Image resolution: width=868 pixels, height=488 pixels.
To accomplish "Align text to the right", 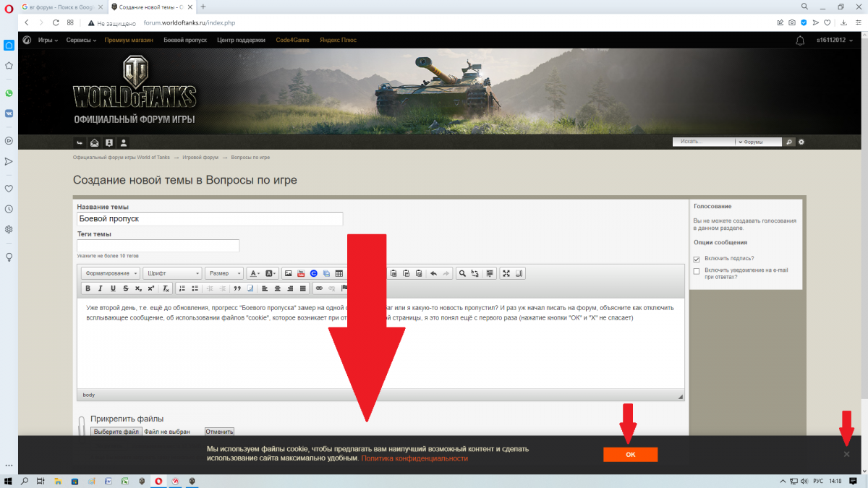I will [289, 288].
